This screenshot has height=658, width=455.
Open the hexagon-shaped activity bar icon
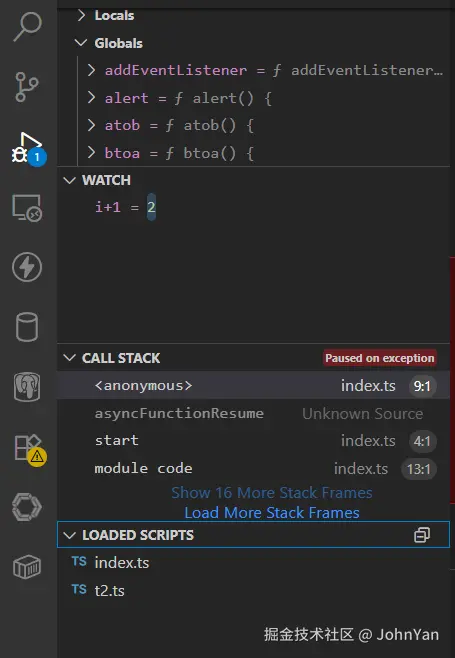click(27, 507)
